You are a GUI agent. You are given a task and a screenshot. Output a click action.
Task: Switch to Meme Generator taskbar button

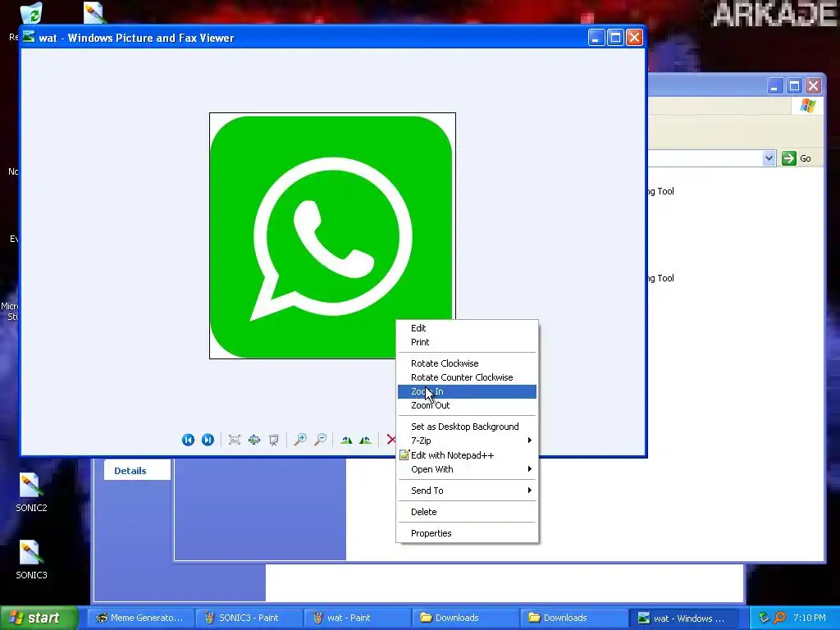140,618
